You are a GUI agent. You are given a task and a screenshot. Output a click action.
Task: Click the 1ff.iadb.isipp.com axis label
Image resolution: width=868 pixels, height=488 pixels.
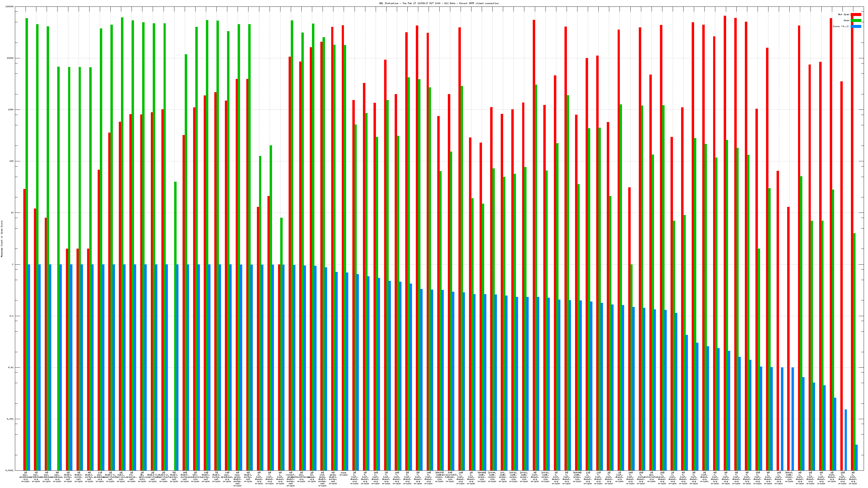(503, 477)
